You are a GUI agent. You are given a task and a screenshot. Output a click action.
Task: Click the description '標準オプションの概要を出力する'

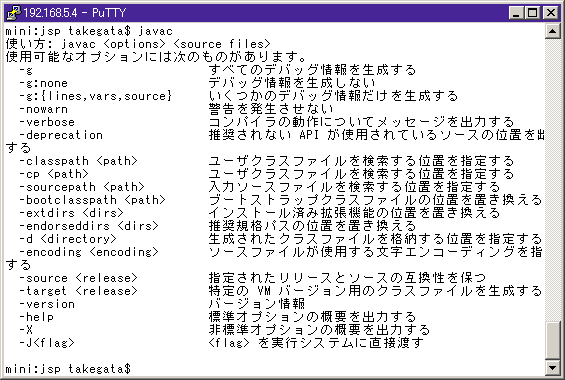click(313, 317)
